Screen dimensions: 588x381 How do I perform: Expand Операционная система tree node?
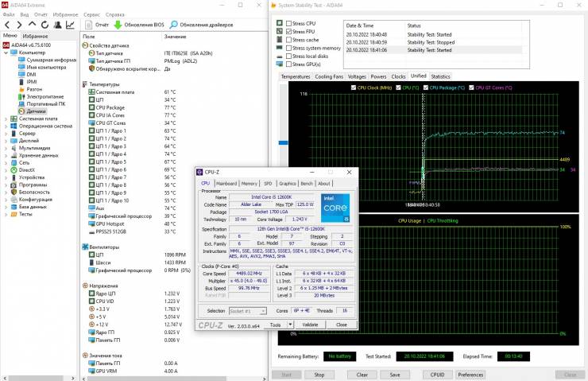click(6, 126)
